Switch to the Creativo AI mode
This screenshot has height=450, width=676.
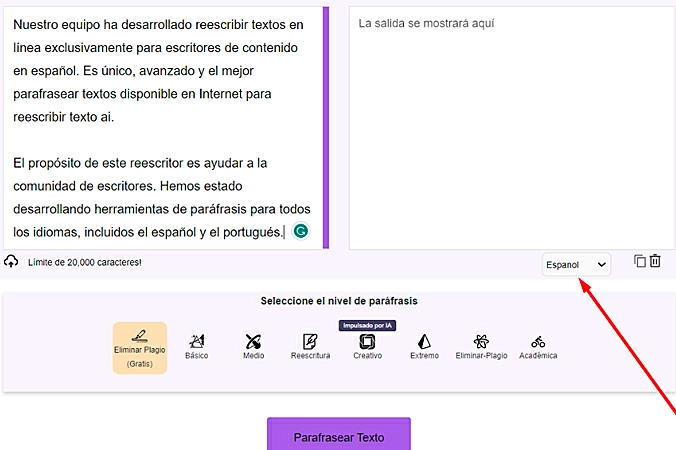pyautogui.click(x=367, y=346)
